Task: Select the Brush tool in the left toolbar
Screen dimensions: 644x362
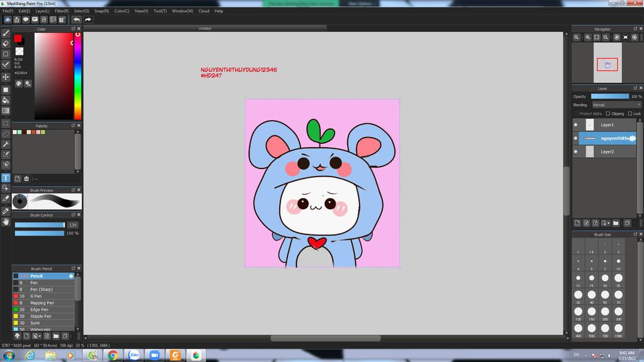Action: coord(6,33)
